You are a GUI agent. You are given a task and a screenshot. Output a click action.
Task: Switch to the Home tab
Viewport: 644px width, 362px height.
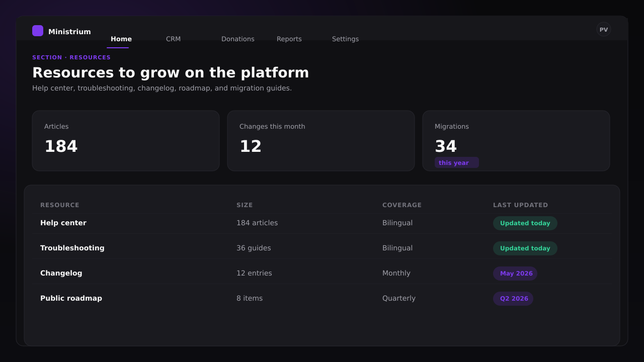pos(121,39)
